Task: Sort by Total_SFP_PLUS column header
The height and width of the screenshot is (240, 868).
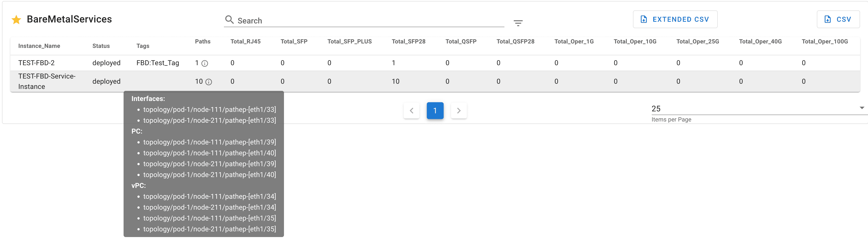Action: point(349,41)
